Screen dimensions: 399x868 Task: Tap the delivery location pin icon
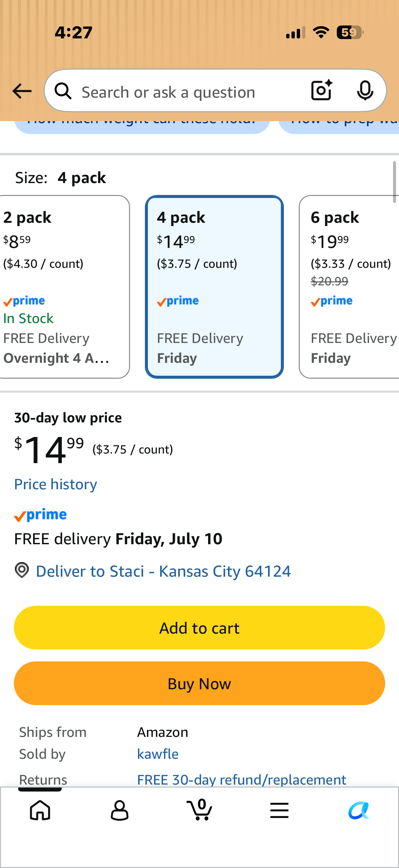pos(22,570)
